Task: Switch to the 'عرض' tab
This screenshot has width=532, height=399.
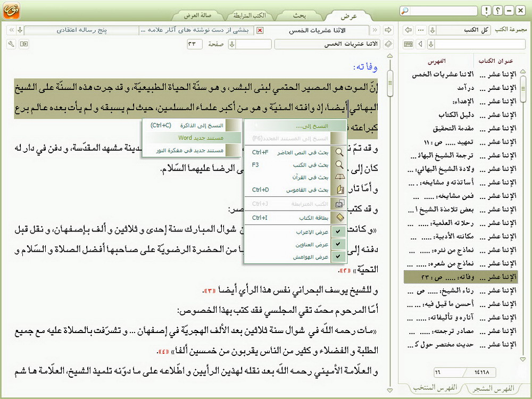Action: [x=348, y=16]
